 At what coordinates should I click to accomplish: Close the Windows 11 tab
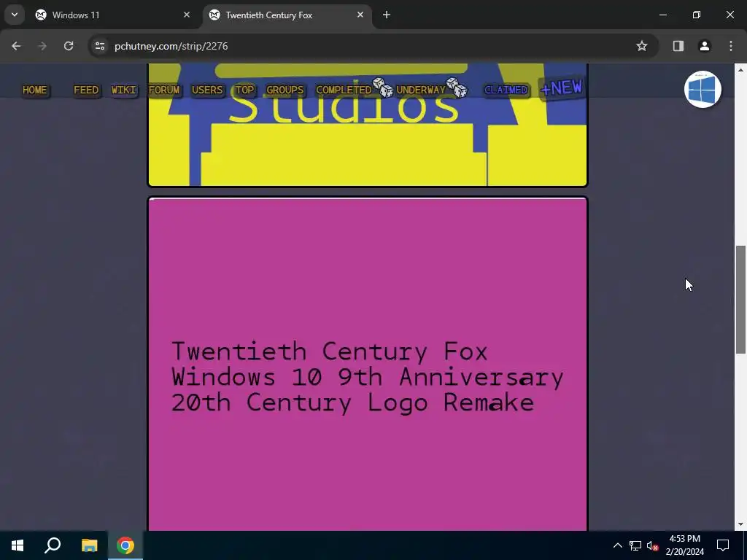(x=186, y=15)
